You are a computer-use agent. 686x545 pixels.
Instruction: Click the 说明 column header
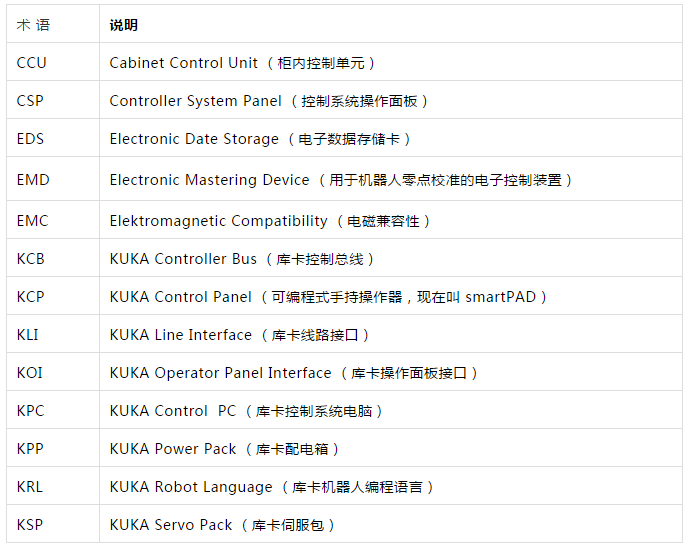click(123, 25)
